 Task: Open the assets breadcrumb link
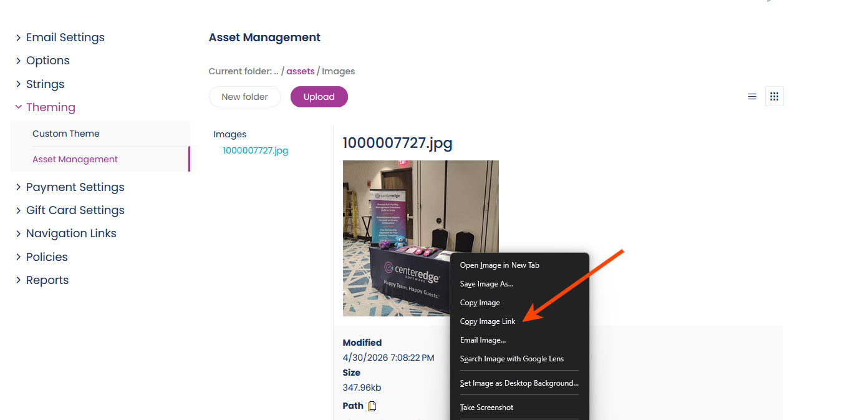pos(301,71)
